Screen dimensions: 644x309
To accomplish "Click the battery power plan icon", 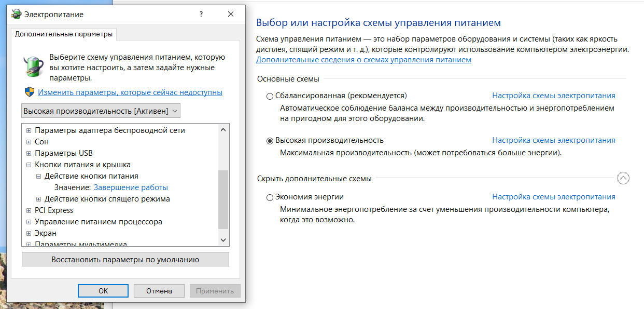I will pyautogui.click(x=33, y=66).
